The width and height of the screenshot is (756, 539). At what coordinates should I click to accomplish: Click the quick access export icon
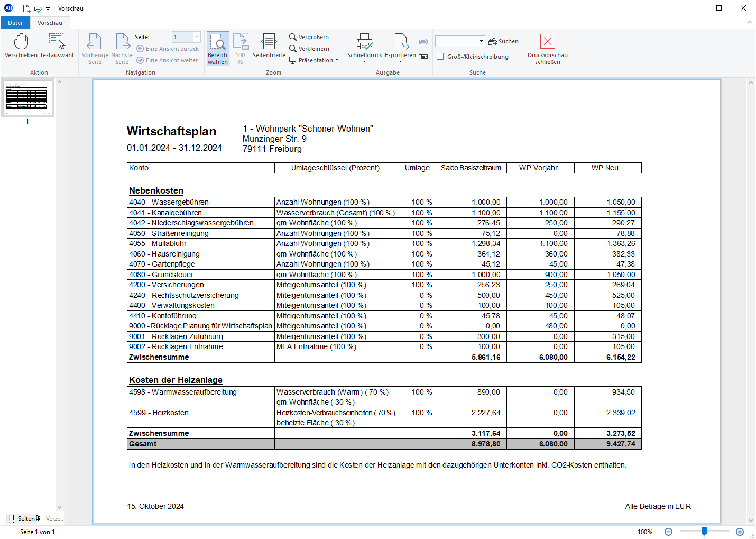click(26, 8)
